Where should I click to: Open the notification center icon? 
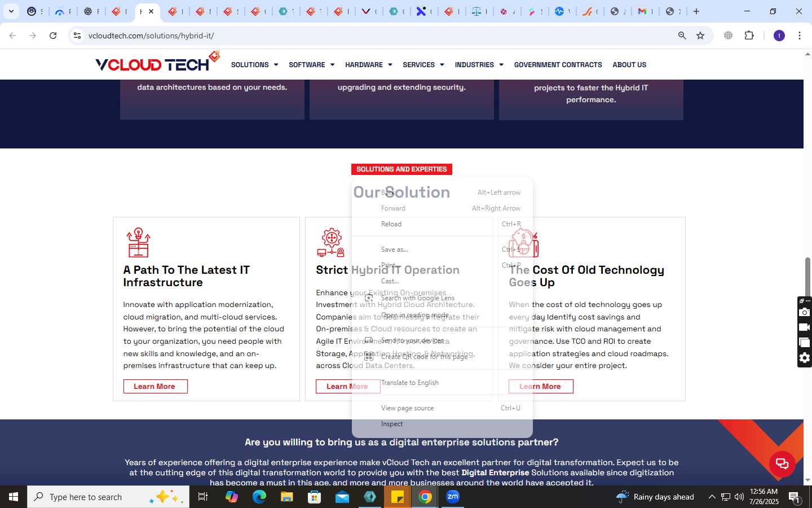(795, 497)
